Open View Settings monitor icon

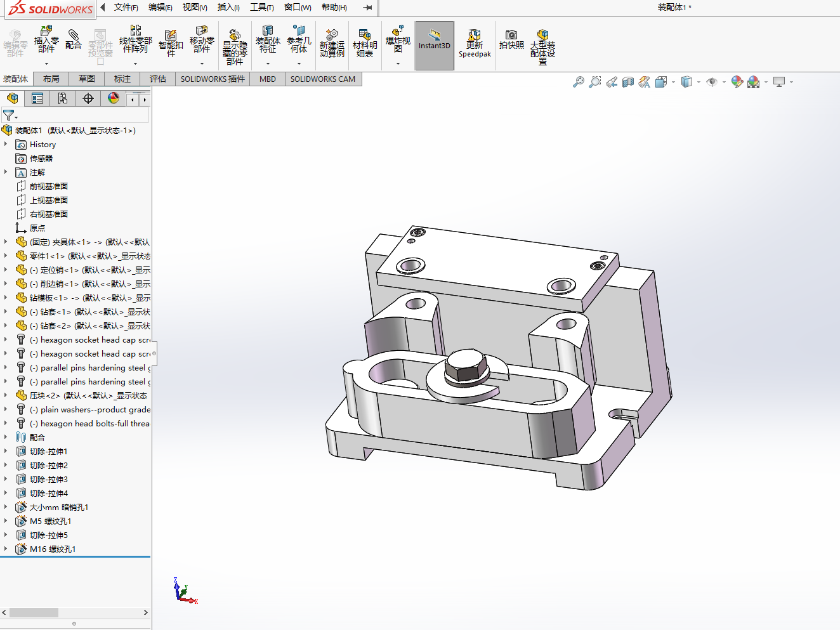tap(779, 82)
